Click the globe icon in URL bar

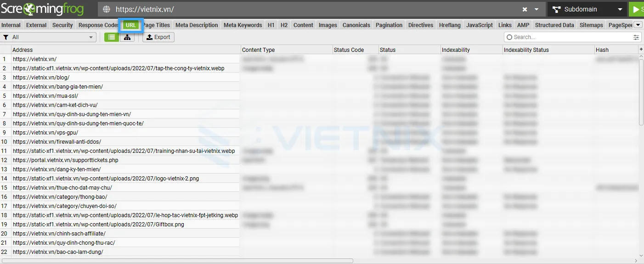pos(107,9)
